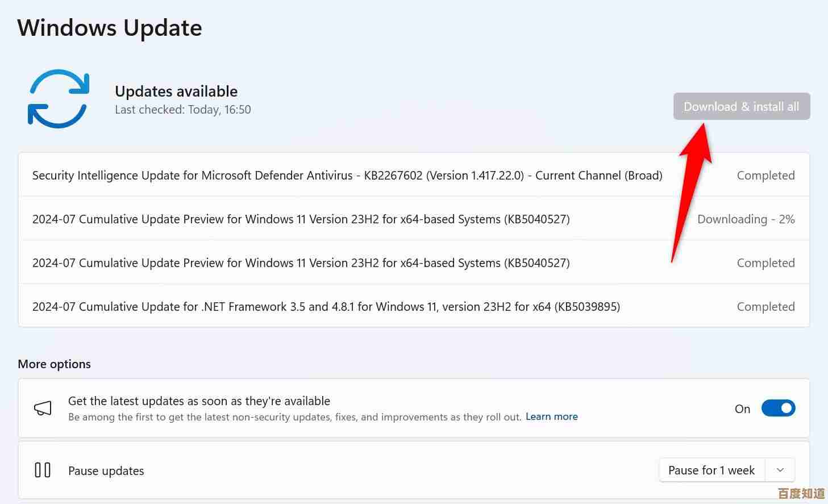The image size is (828, 504).
Task: Click the megaphone icon for latest updates
Action: click(x=43, y=408)
